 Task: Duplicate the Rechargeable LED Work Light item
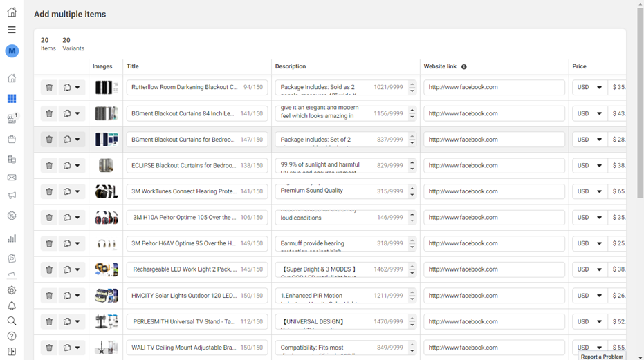point(67,269)
